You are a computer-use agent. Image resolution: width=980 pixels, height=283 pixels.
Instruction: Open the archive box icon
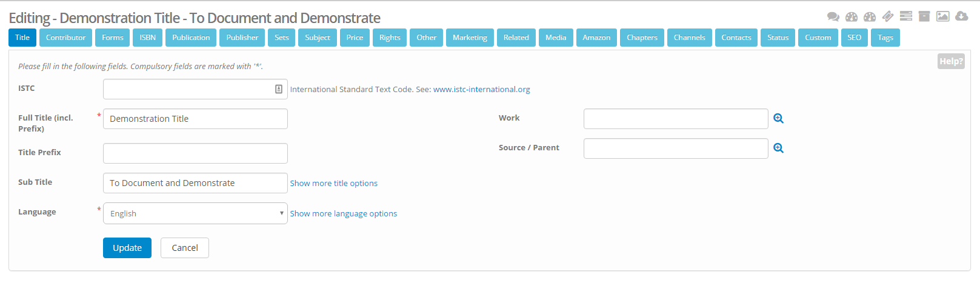[924, 16]
